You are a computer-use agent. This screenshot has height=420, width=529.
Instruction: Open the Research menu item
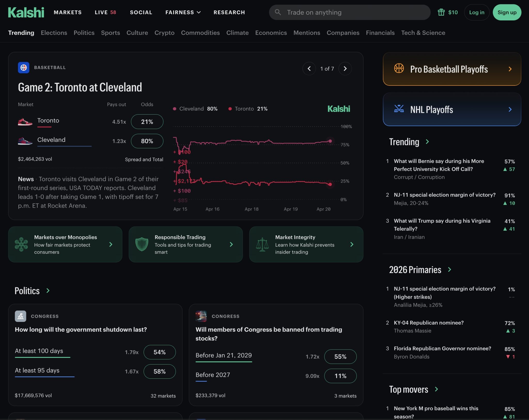pos(229,12)
